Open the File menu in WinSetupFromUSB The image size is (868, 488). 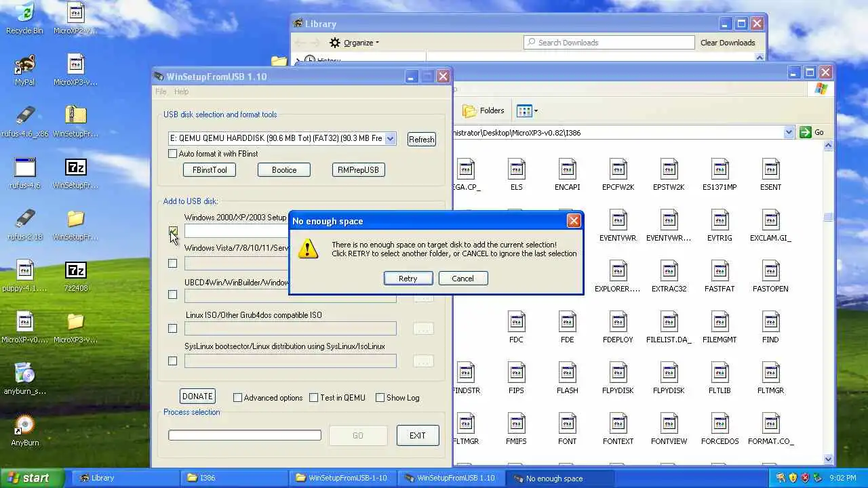coord(161,91)
